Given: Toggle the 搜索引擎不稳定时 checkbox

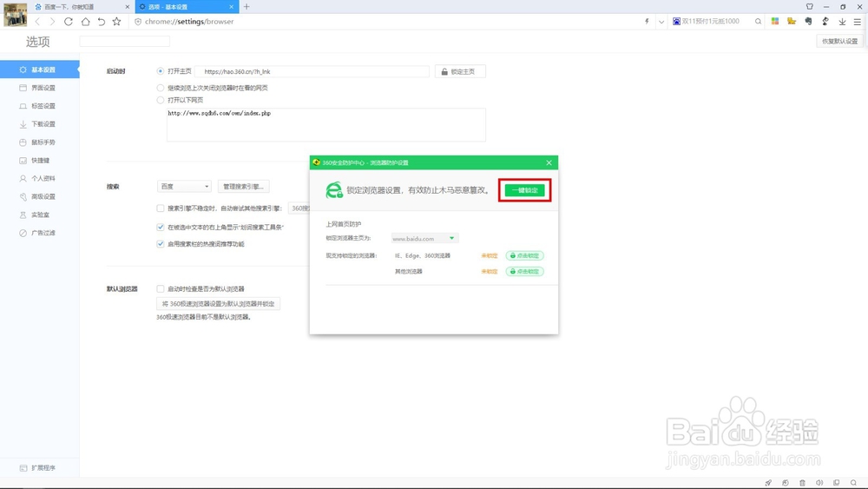Looking at the screenshot, I should (x=160, y=208).
